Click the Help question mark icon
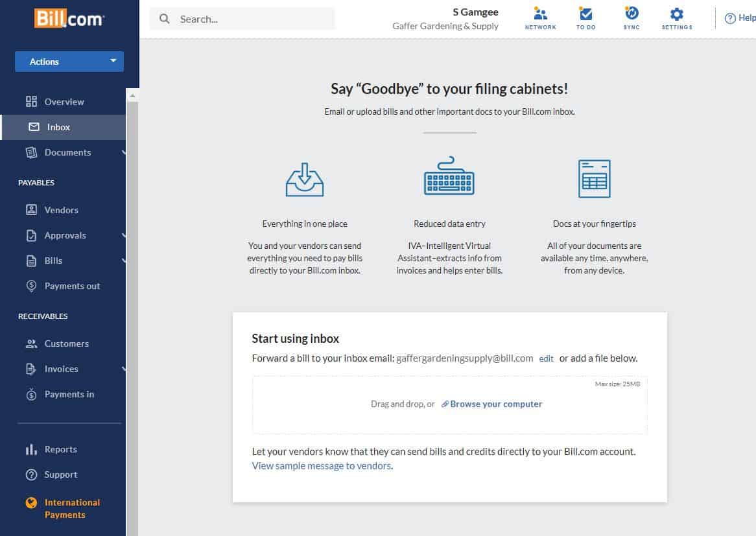Screen dimensions: 756x536 731,18
